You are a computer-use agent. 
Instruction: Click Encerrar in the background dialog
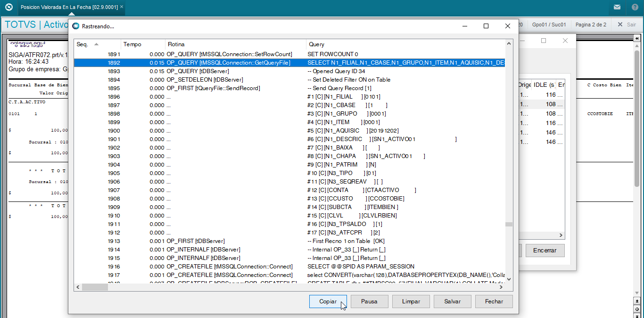pos(545,251)
